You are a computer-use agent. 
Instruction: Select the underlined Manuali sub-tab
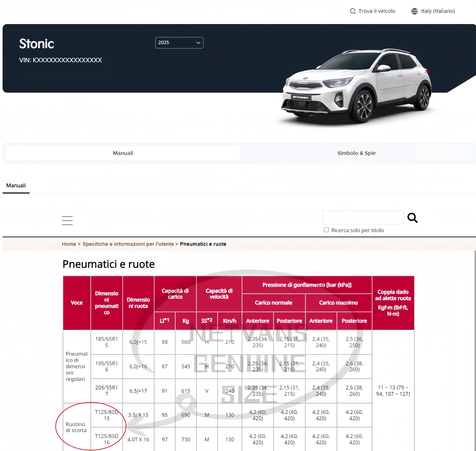(16, 186)
